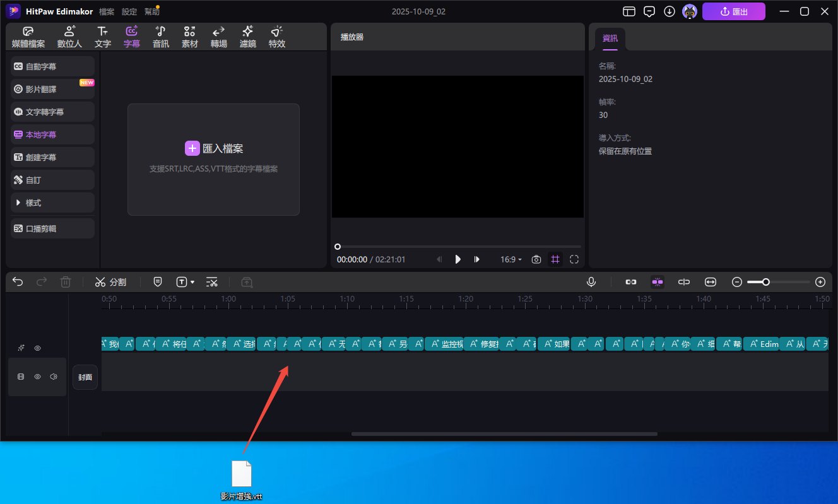The height and width of the screenshot is (504, 838).
Task: Enter fullscreen preview in the player
Action: (574, 259)
